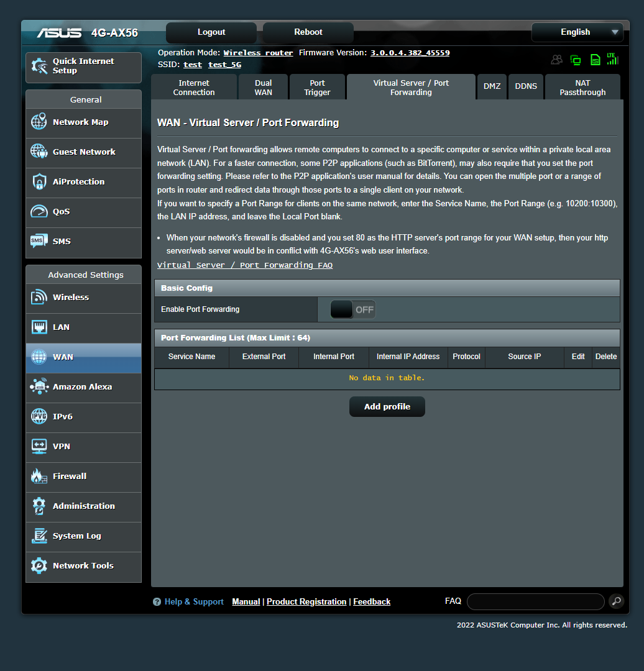Click the Guest Network icon
Image resolution: width=644 pixels, height=671 pixels.
[x=39, y=152]
